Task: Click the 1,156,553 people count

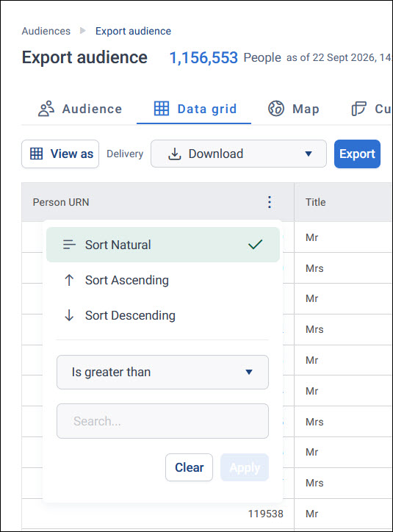Action: tap(203, 57)
